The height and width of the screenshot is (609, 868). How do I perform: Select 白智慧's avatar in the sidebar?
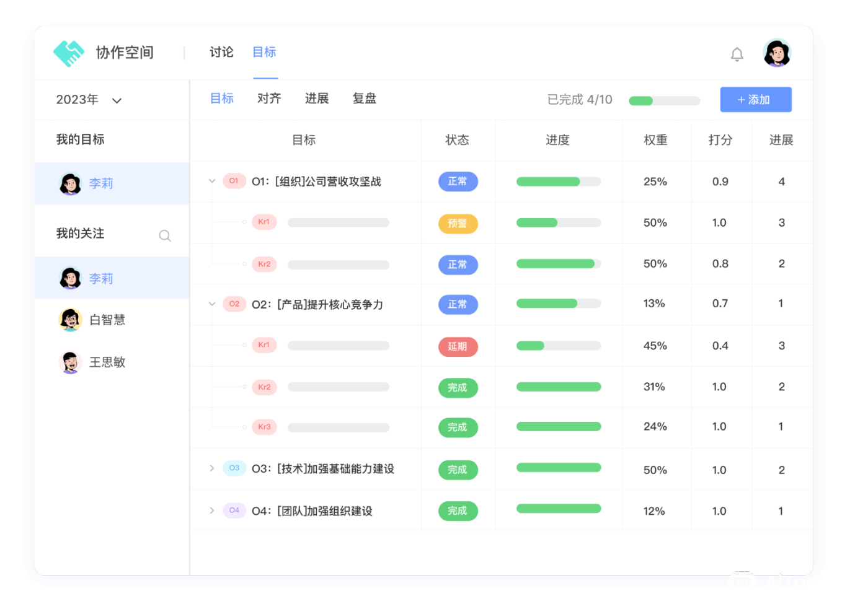coord(70,320)
